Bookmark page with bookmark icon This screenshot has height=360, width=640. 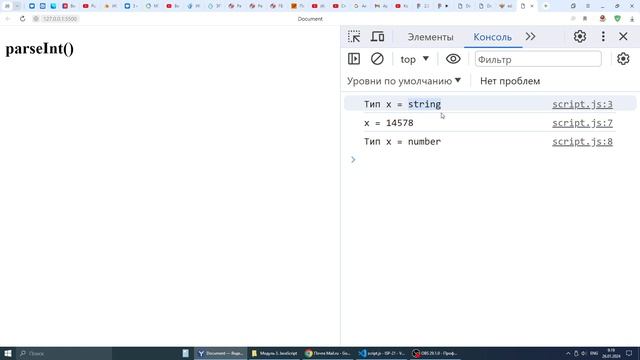(585, 19)
